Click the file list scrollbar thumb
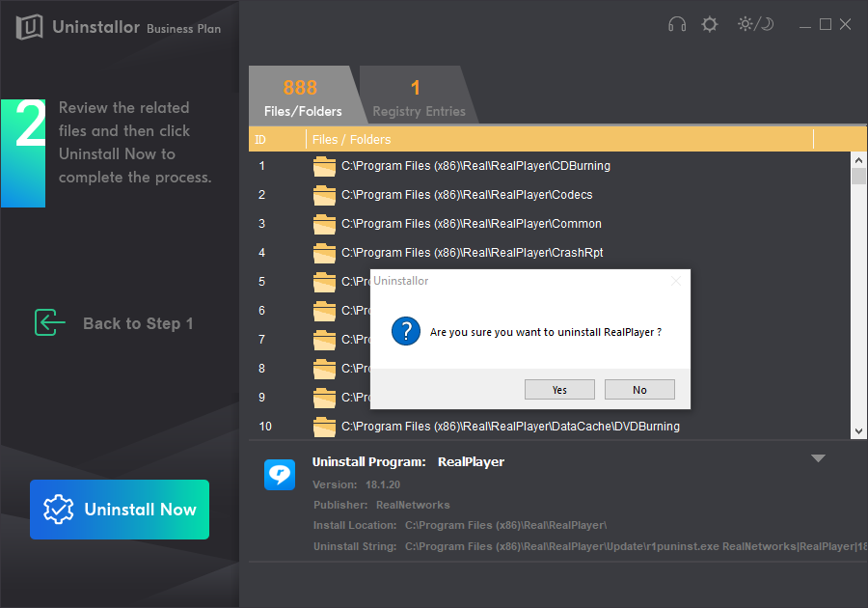Viewport: 868px width, 608px height. (x=858, y=176)
